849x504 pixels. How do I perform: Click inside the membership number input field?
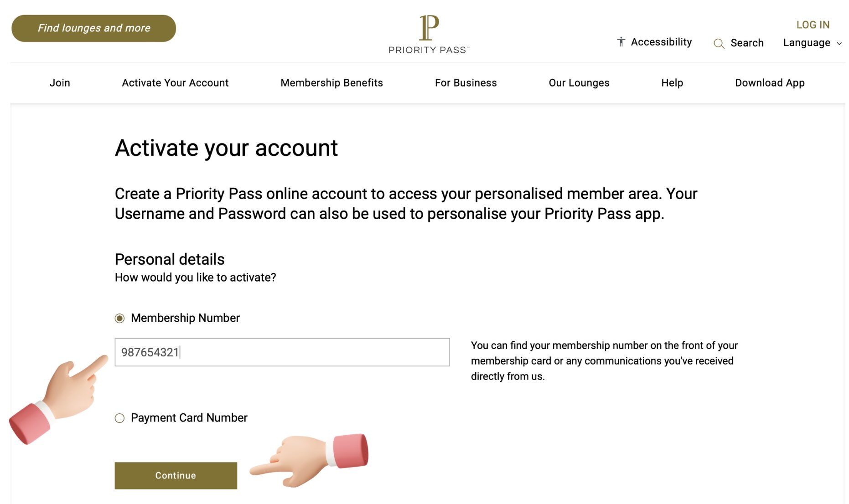coord(282,352)
